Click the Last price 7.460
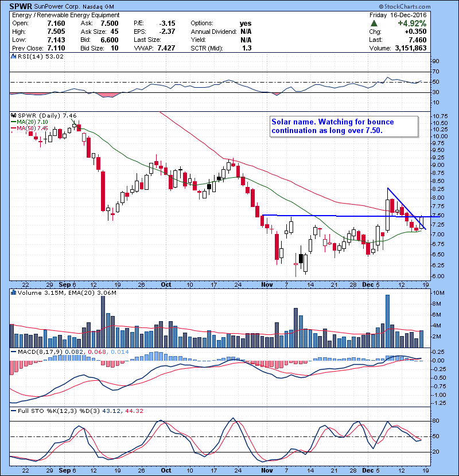 (417, 40)
